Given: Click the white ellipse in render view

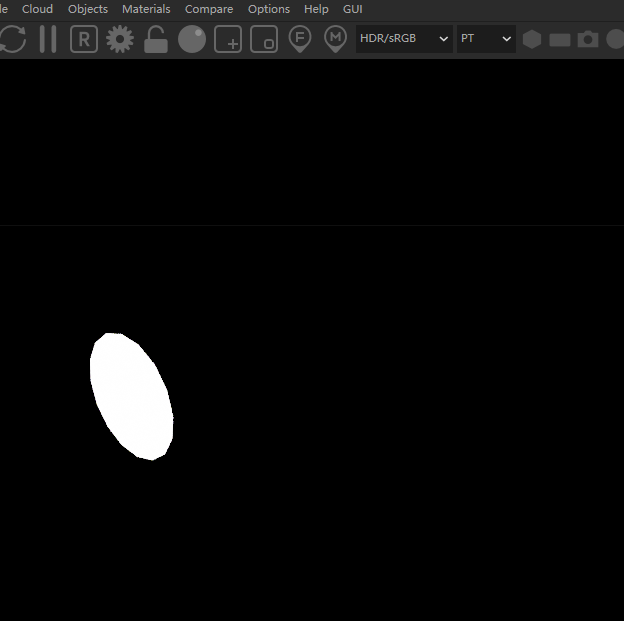Looking at the screenshot, I should coord(131,396).
